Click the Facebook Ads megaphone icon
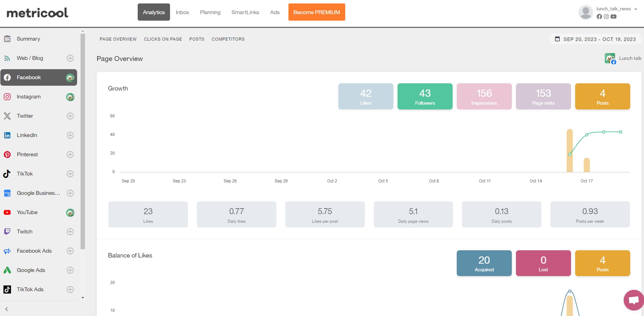The image size is (644, 316). 7,251
